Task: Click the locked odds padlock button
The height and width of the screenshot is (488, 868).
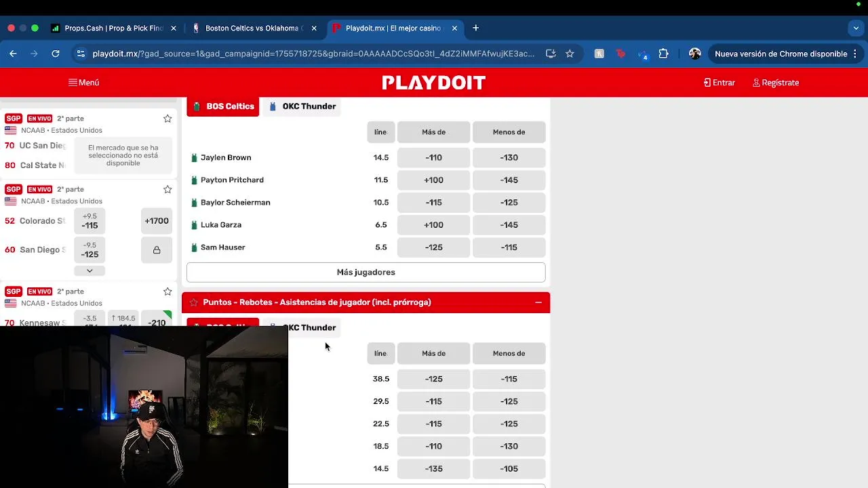Action: pyautogui.click(x=157, y=249)
